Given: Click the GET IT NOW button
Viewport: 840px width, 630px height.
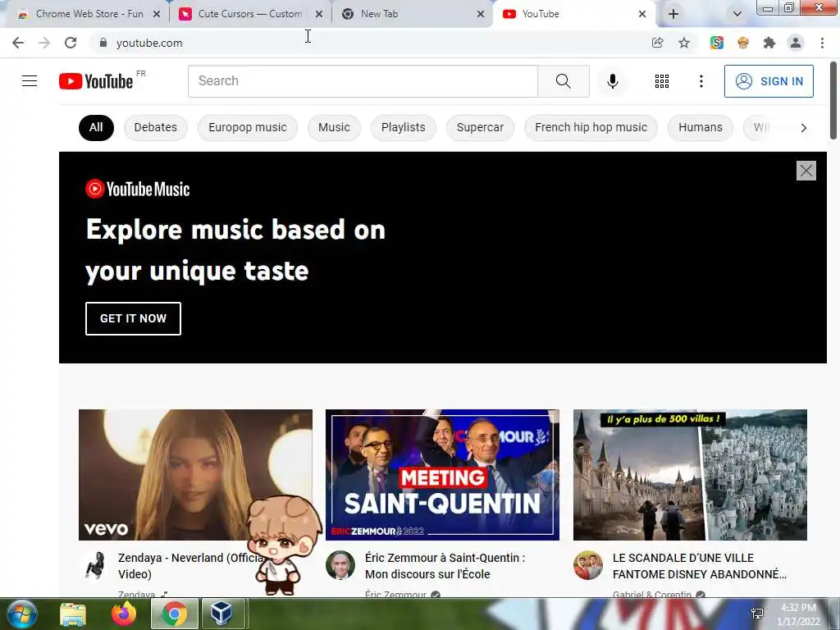Looking at the screenshot, I should pyautogui.click(x=133, y=318).
